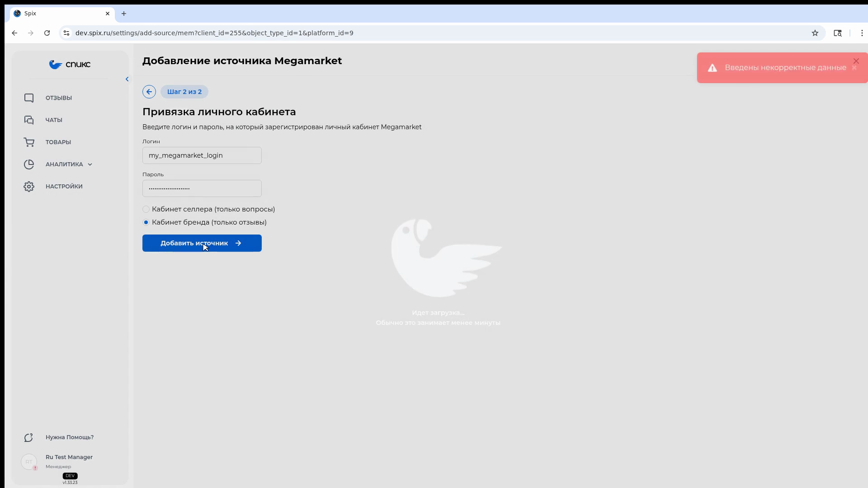Click the Менеджер role text
Viewport: 868px width, 488px height.
pos(58,467)
